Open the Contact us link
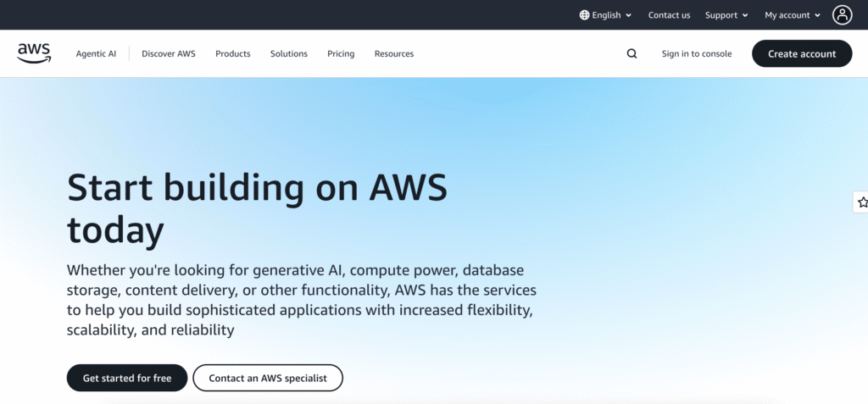 [x=669, y=15]
